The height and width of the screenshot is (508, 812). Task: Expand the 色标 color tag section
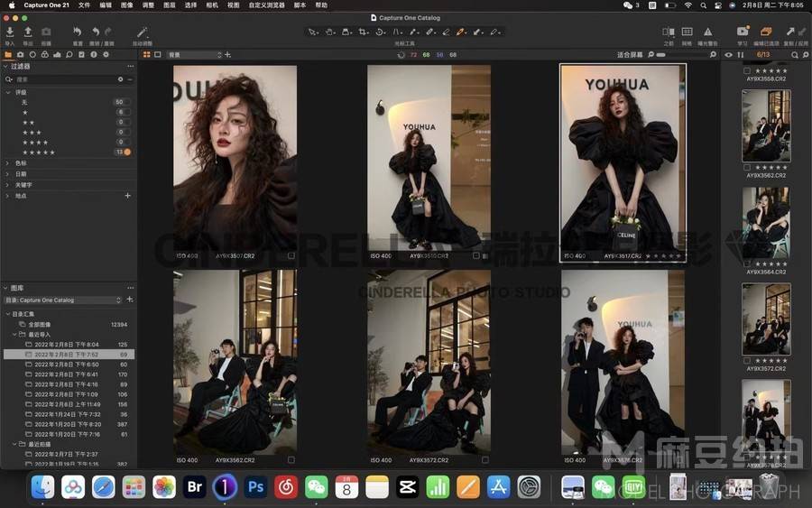(x=7, y=163)
